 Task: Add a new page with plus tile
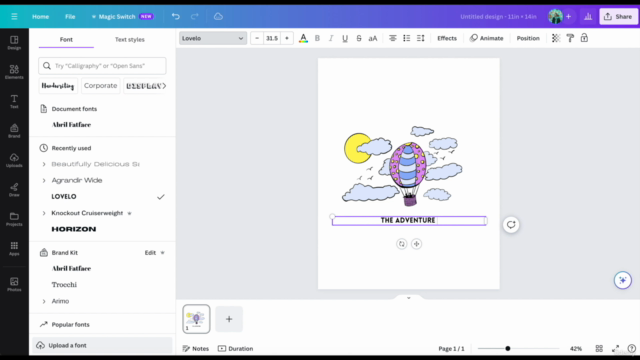(x=229, y=319)
